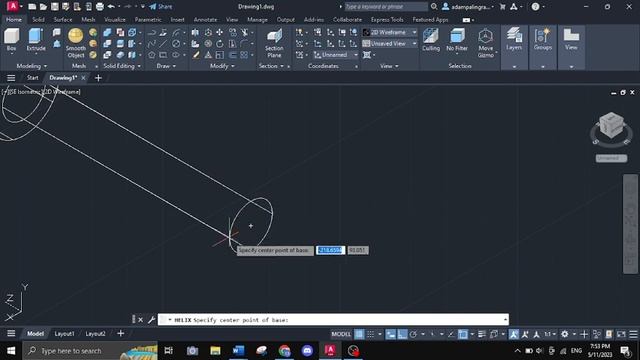This screenshot has width=640, height=360.
Task: Open the file tabs hamburger menu
Action: pyautogui.click(x=11, y=78)
